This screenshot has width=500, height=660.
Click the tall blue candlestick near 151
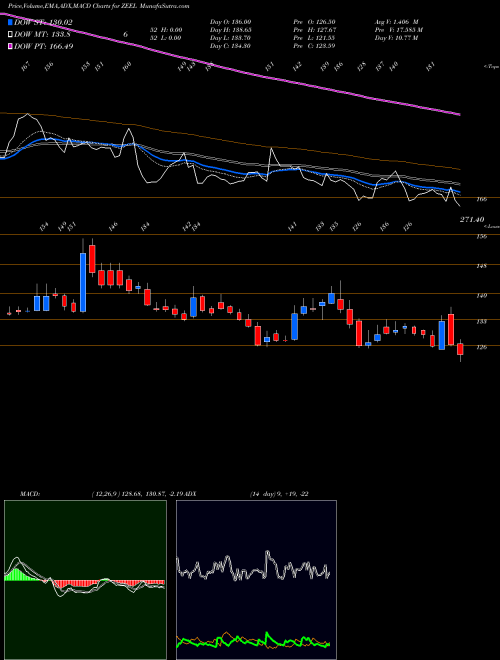[83, 282]
